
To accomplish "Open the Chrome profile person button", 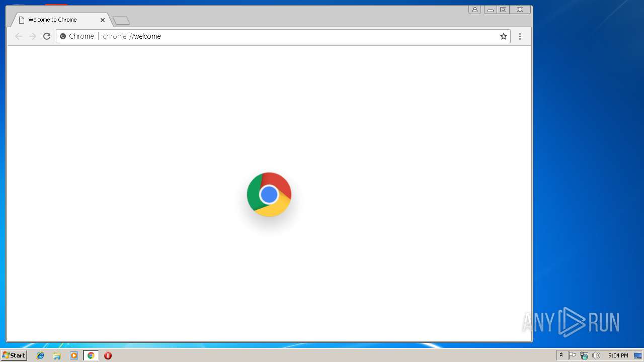I will [x=474, y=10].
